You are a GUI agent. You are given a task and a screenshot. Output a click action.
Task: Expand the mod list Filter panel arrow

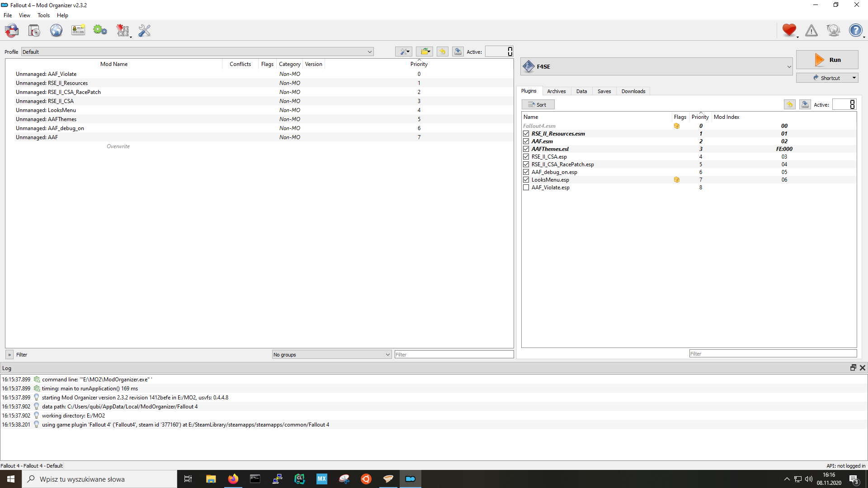click(9, 355)
